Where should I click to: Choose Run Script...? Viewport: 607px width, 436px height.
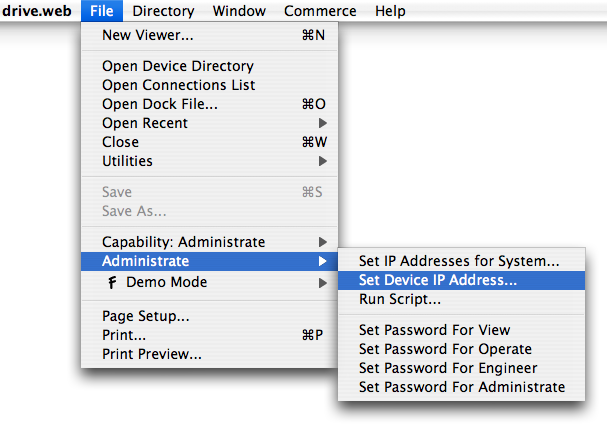461,299
